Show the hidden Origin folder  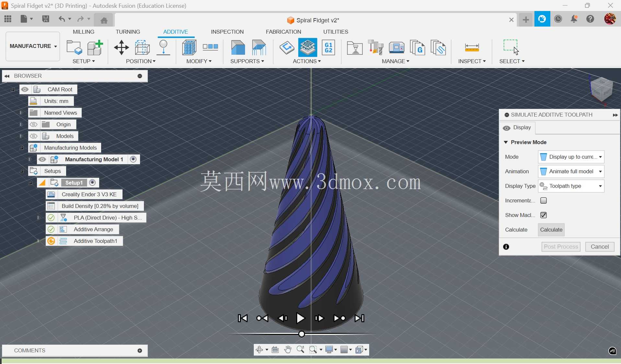33,124
